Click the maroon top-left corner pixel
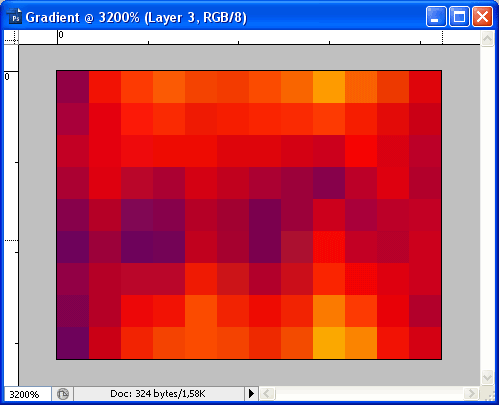Image resolution: width=499 pixels, height=405 pixels. [x=73, y=87]
